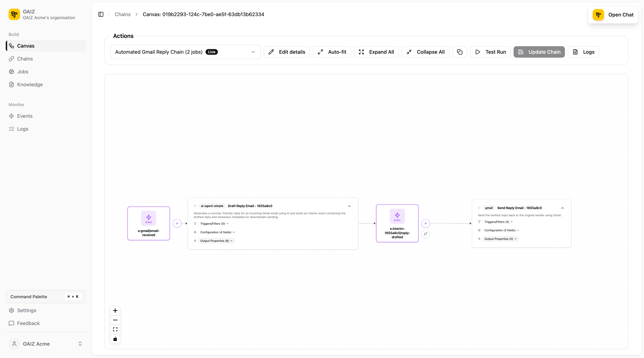Toggle the sidebar with the panel icon
Image resolution: width=644 pixels, height=358 pixels.
click(x=101, y=14)
